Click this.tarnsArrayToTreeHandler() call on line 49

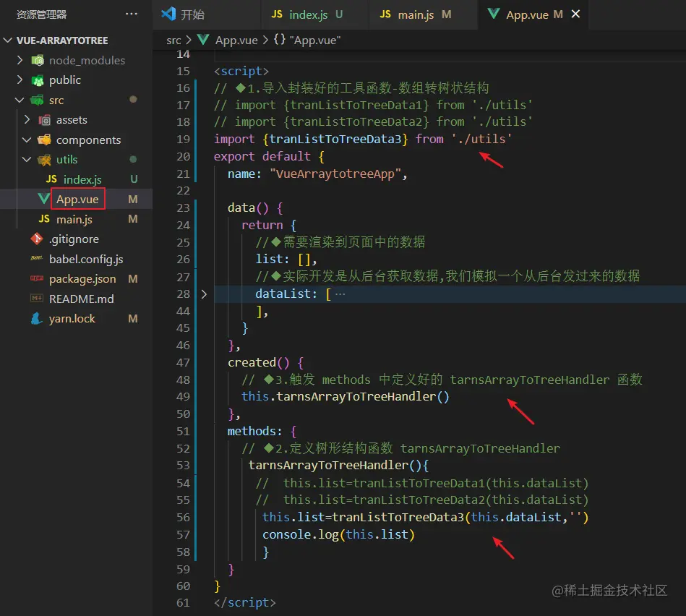[346, 396]
